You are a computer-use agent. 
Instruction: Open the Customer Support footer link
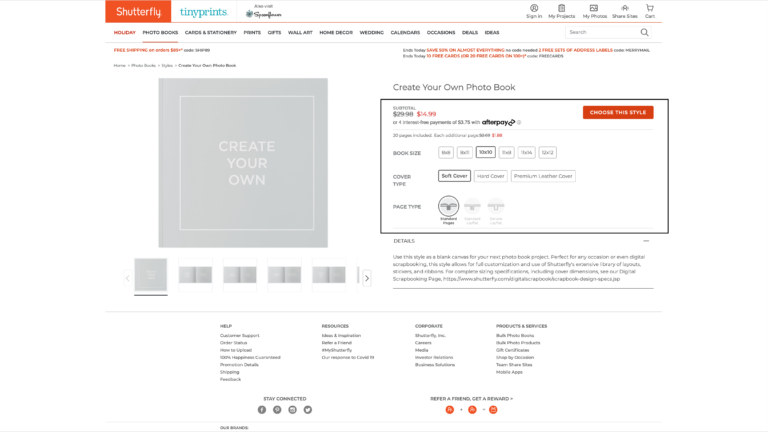240,335
